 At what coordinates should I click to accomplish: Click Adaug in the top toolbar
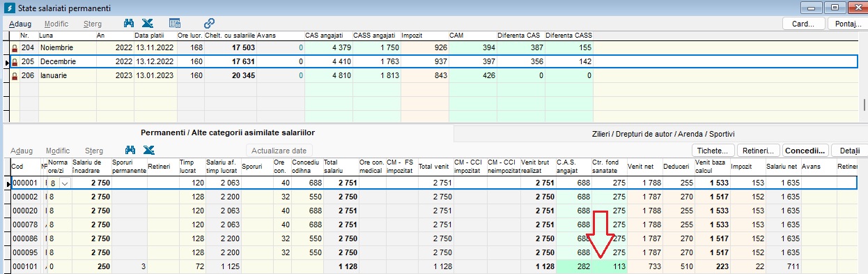coord(21,24)
